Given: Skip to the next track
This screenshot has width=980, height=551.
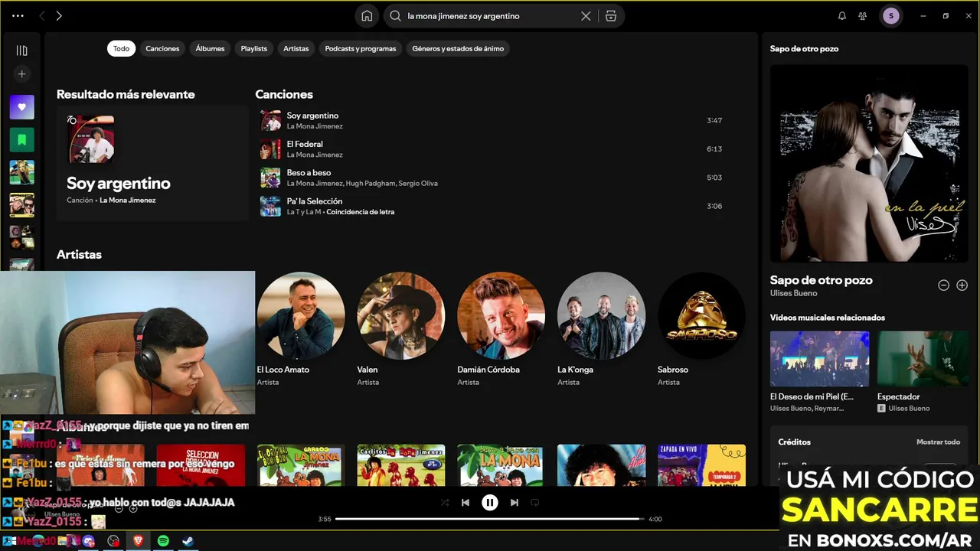Looking at the screenshot, I should tap(514, 503).
